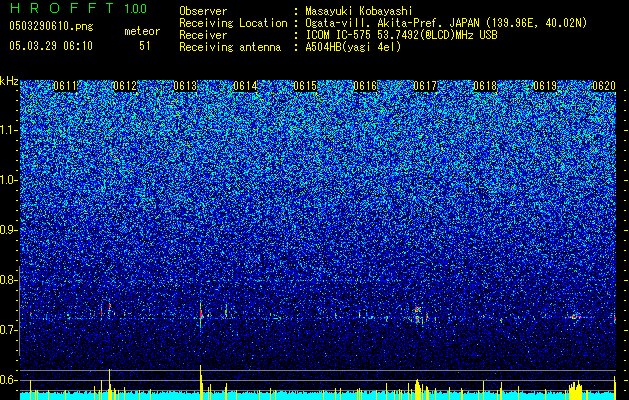
Task: Select the 0612 time marker
Action: click(x=125, y=86)
